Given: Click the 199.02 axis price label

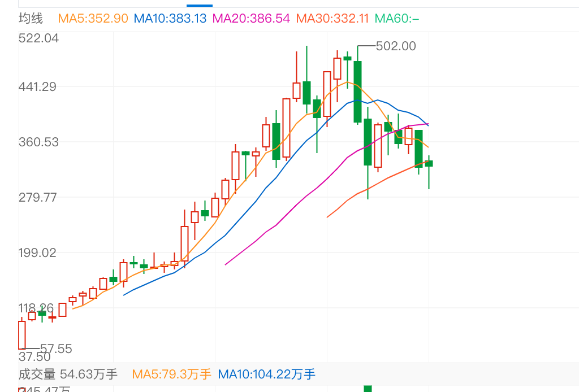Looking at the screenshot, I should coord(39,252).
